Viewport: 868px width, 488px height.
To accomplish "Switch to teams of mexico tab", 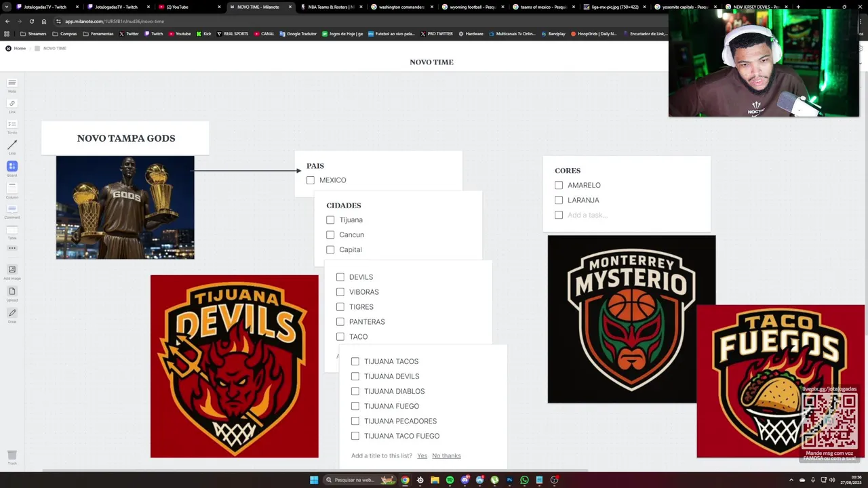I will pos(545,7).
